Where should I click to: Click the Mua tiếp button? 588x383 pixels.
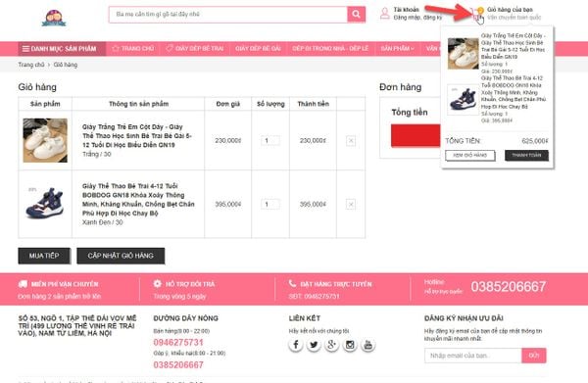(x=44, y=256)
